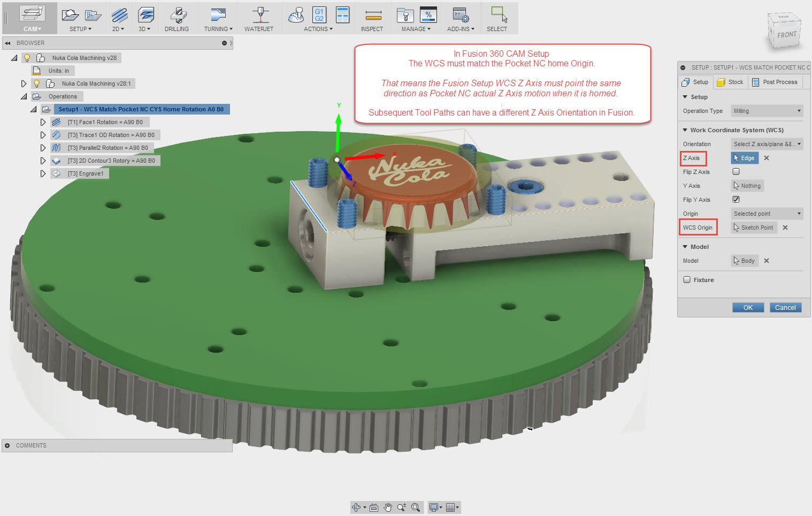Expand the Trace1 OD Rotation operation

43,135
